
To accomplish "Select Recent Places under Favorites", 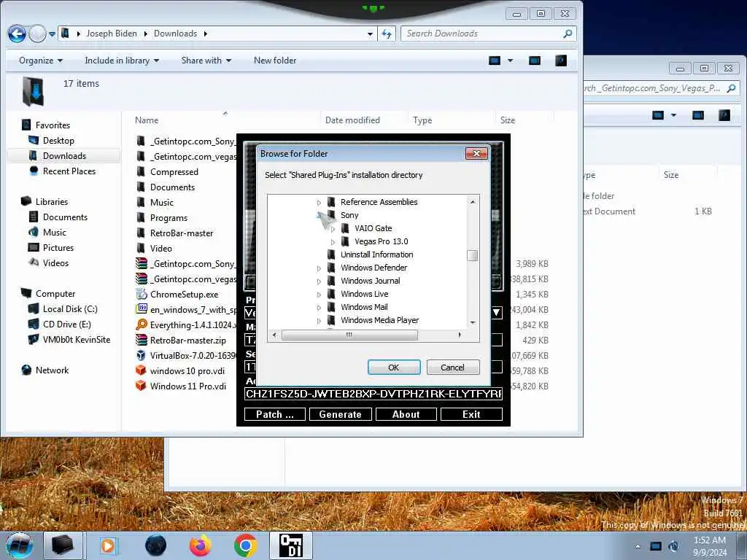I will click(x=69, y=171).
